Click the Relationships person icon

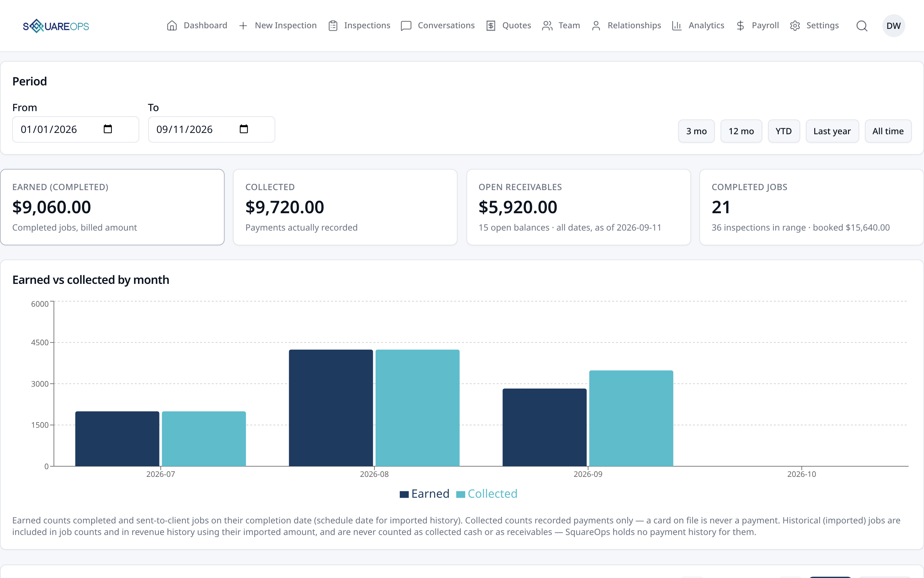point(596,26)
